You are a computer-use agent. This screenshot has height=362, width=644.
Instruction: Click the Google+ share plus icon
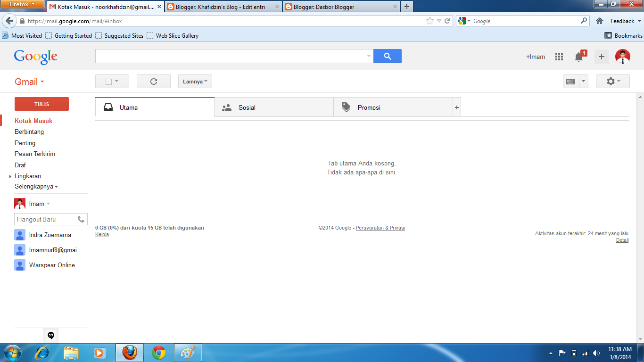pyautogui.click(x=601, y=57)
